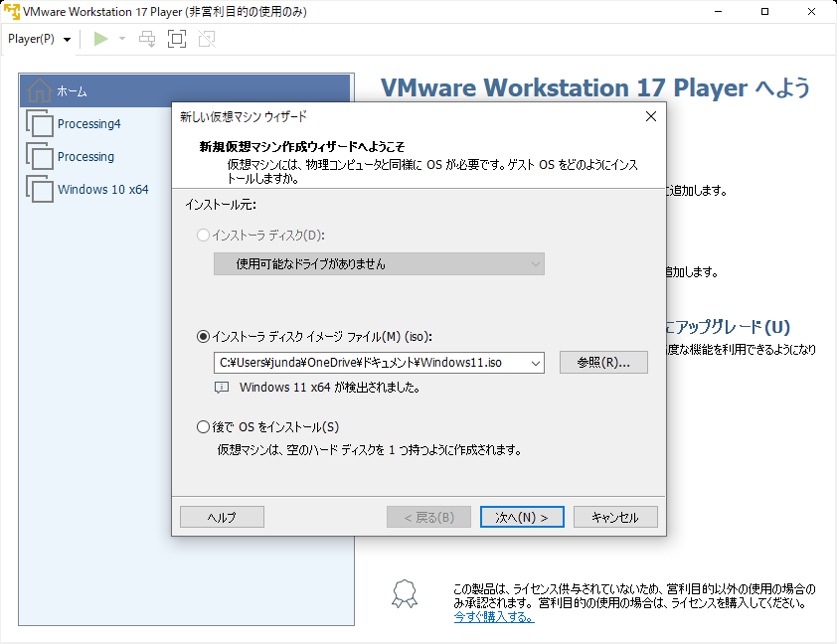Expand the ISO path dropdown arrow
Viewport: 837px width, 644px height.
point(536,364)
